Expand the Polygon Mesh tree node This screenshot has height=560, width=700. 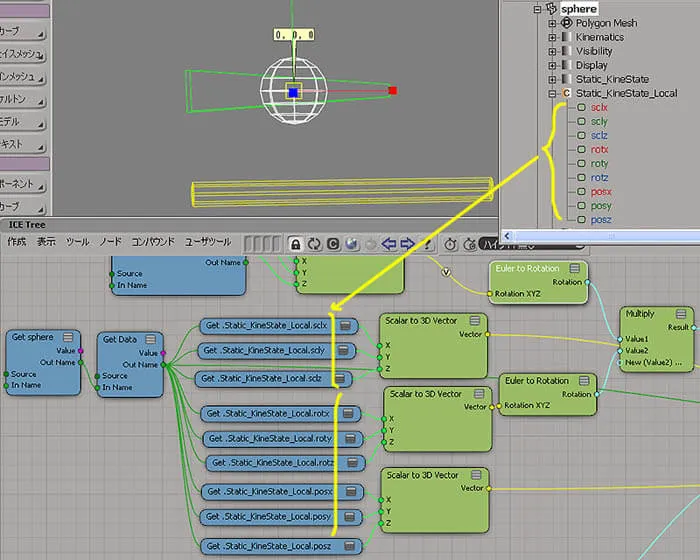click(x=552, y=23)
